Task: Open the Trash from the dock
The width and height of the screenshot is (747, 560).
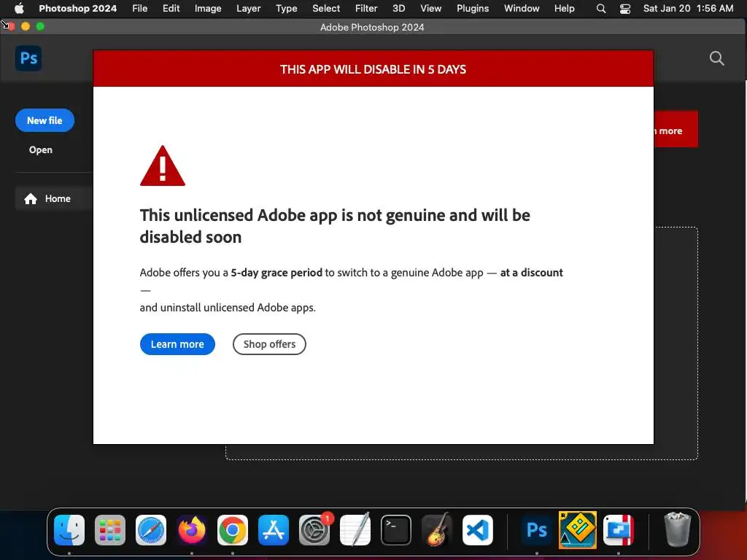Action: click(x=677, y=529)
